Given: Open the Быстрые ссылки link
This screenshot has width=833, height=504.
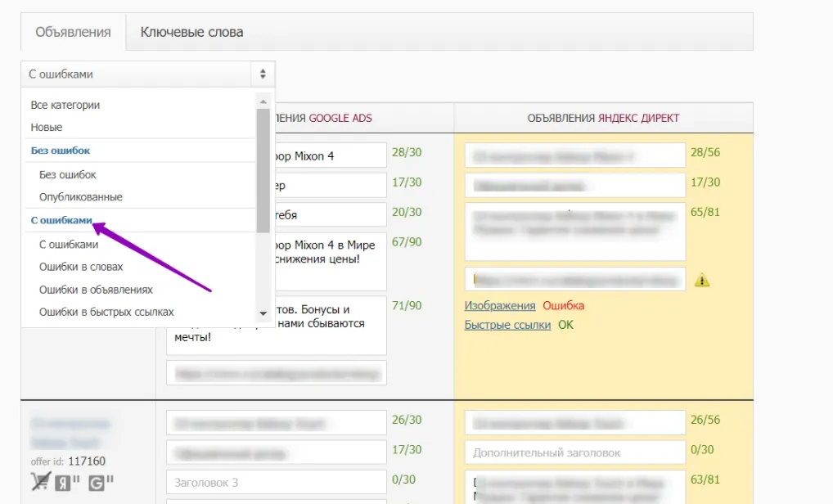Looking at the screenshot, I should tap(507, 325).
